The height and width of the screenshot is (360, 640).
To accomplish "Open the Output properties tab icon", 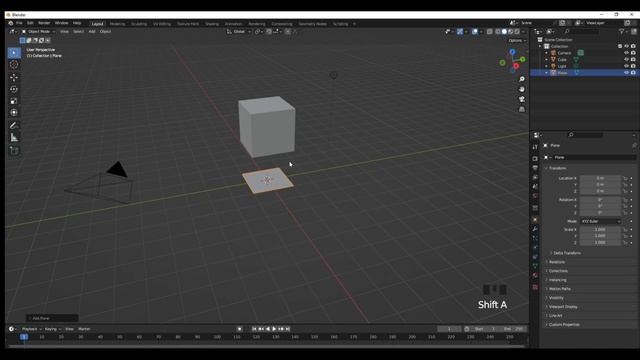I will pos(535,168).
